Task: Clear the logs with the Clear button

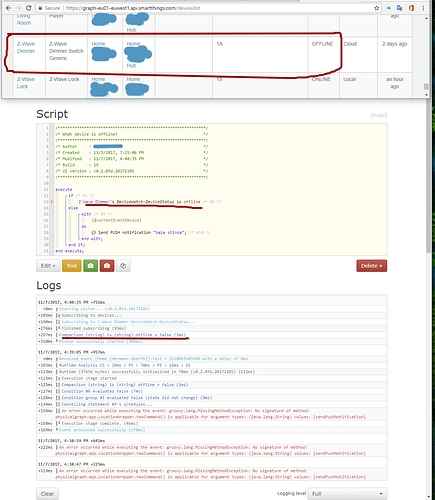Action: 47,494
